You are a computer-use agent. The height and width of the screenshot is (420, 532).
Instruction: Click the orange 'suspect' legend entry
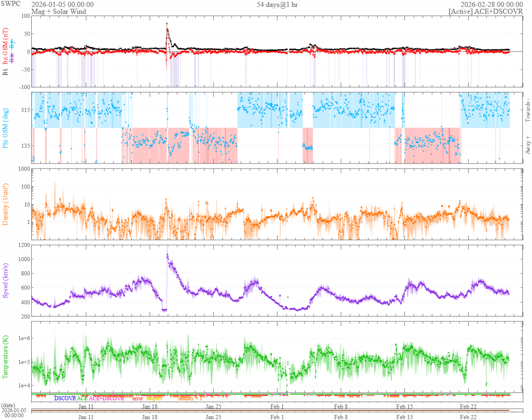[154, 398]
